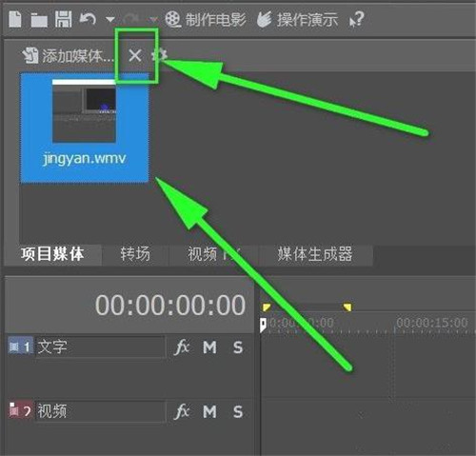The width and height of the screenshot is (476, 456).
Task: Open track FX for the 视频 track
Action: coord(182,411)
